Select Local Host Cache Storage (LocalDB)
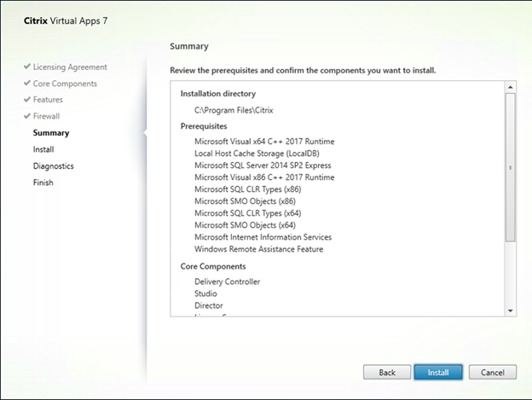 257,154
